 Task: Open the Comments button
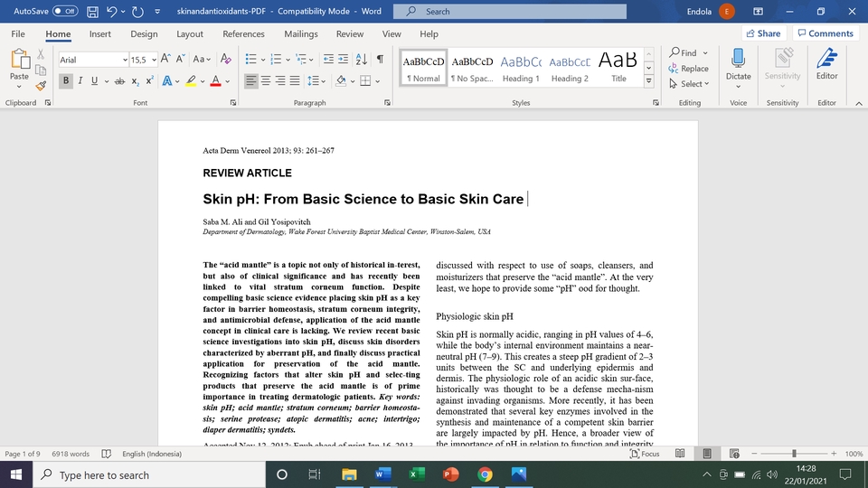[x=826, y=33]
